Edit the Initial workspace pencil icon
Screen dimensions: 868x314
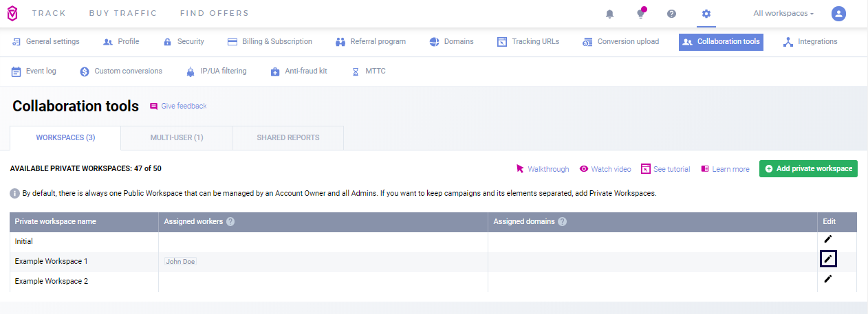(x=828, y=239)
